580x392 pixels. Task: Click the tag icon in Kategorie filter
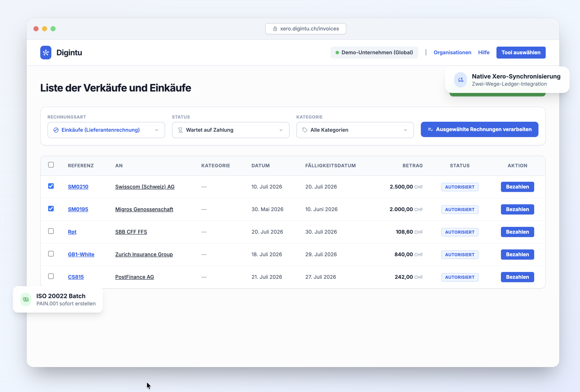click(x=305, y=130)
